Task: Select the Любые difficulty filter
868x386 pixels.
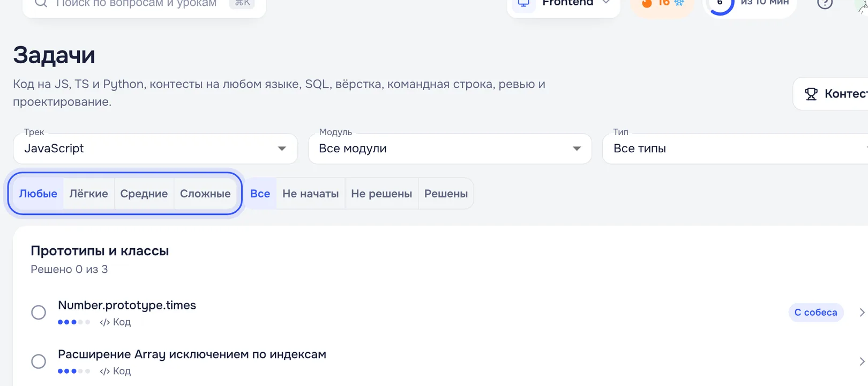Action: (38, 194)
